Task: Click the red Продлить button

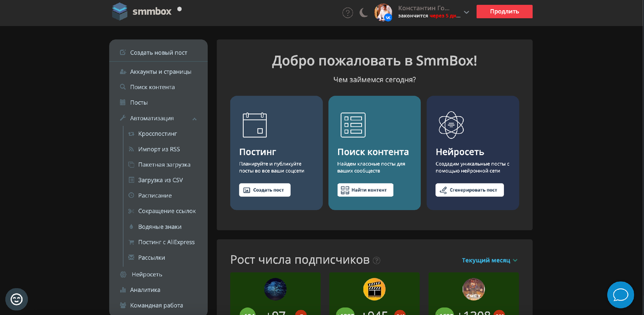Action: tap(504, 11)
